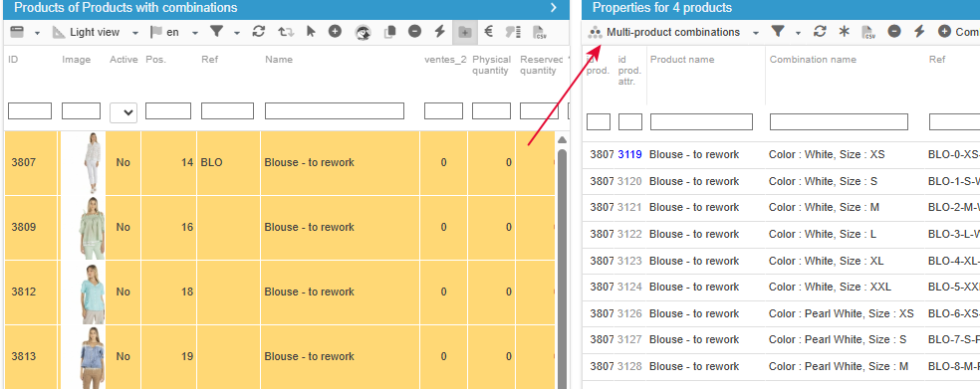The image size is (980, 389).
Task: Click the euro currency icon
Action: pyautogui.click(x=489, y=32)
